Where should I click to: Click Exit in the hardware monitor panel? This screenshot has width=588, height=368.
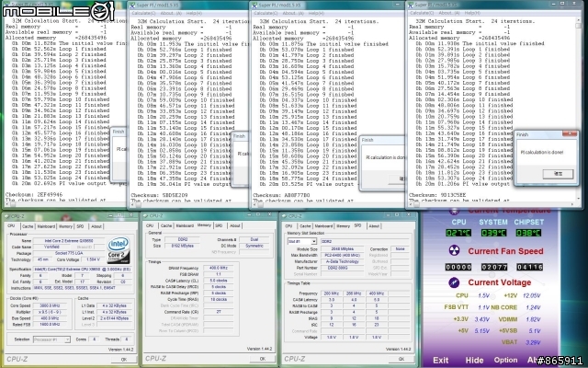(x=441, y=360)
